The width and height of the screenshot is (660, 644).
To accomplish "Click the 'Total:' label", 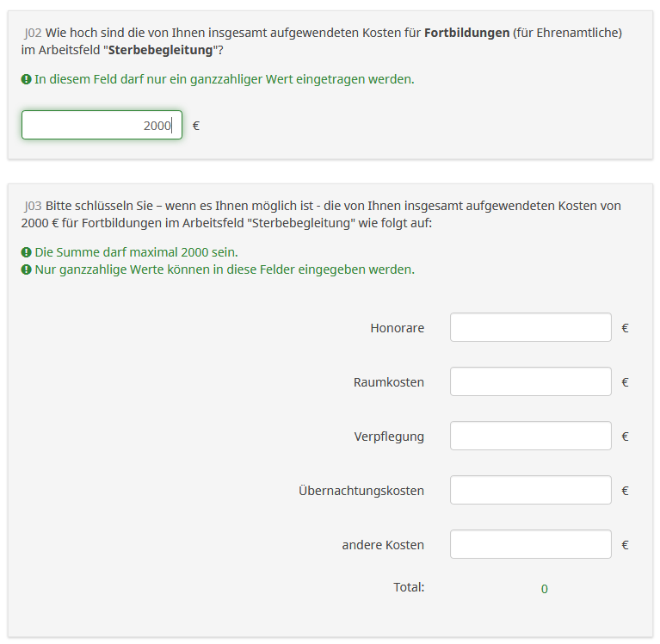I will click(x=409, y=587).
